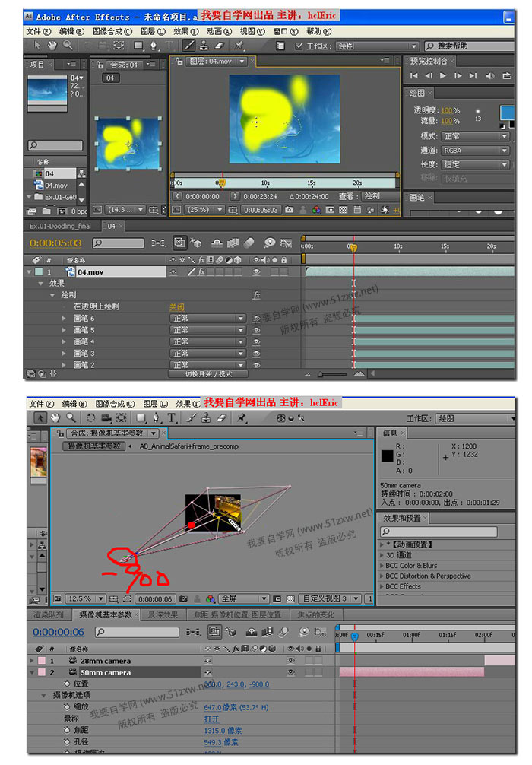Click the timeline zoom slider in upper timeline
The height and width of the screenshot is (765, 532).
click(332, 374)
